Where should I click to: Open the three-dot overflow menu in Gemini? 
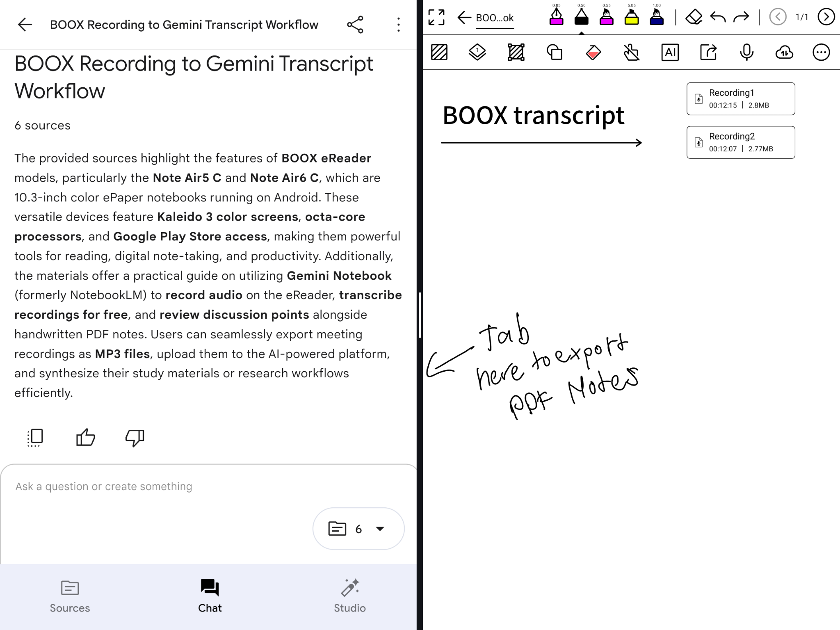tap(398, 25)
